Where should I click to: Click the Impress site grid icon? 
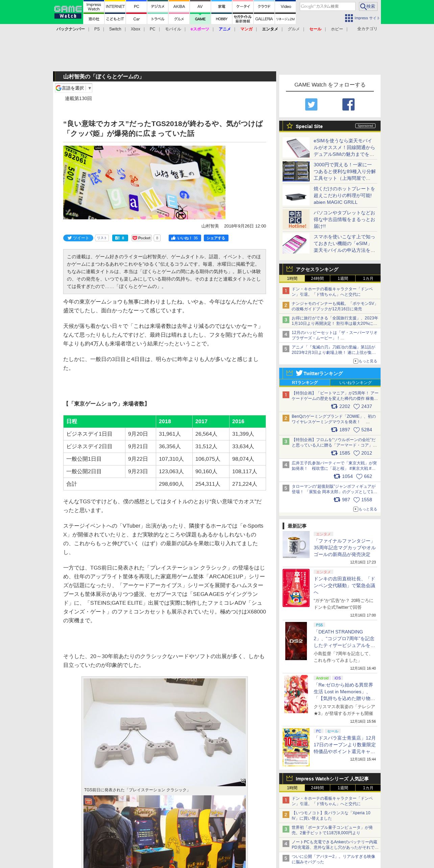point(349,18)
